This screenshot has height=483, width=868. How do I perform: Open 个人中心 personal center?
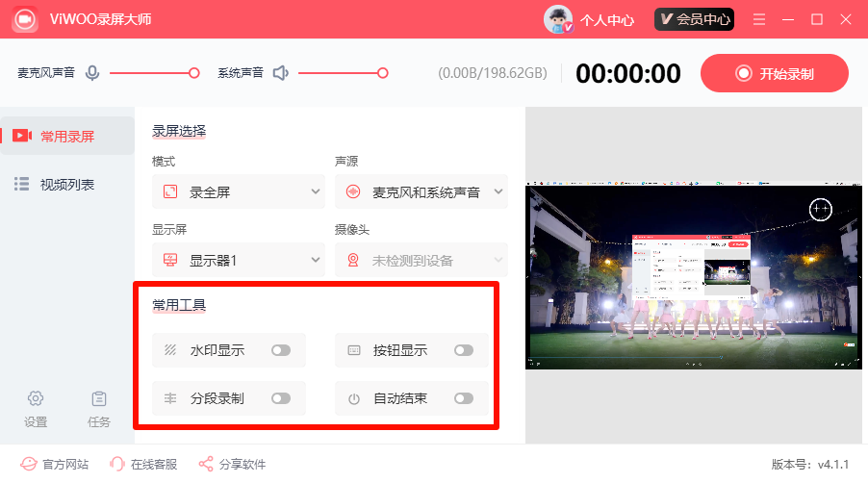(606, 20)
